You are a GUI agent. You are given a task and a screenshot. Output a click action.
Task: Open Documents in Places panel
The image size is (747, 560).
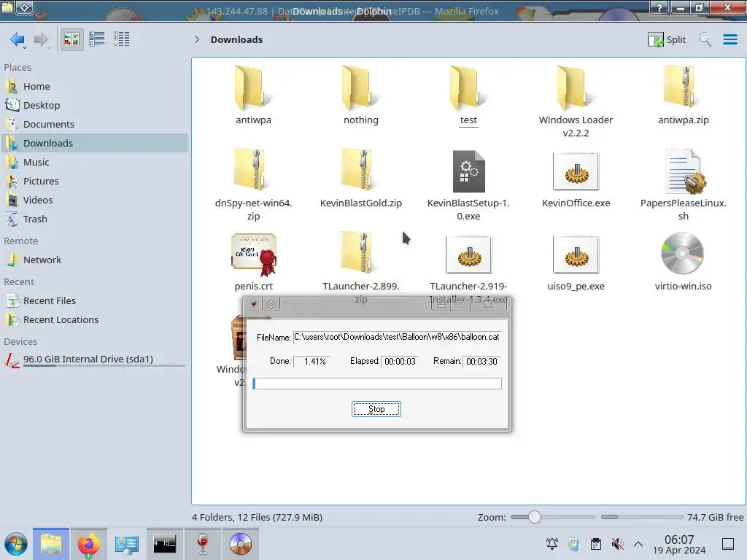point(95,124)
